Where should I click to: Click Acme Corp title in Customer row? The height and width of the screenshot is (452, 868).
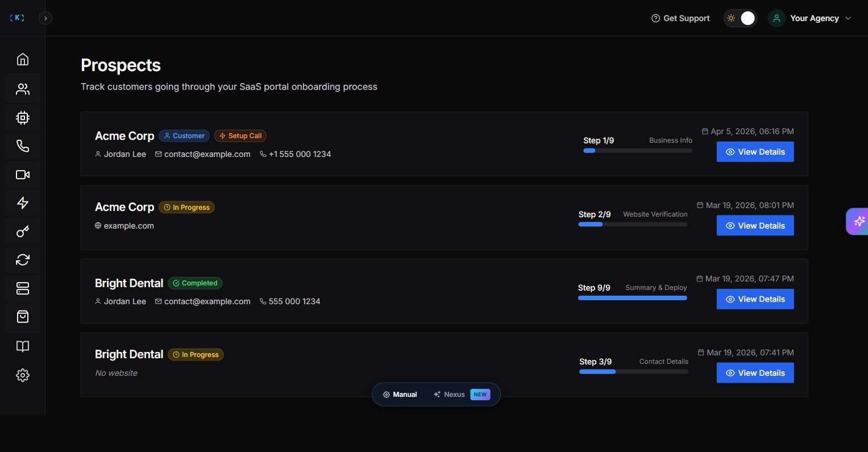tap(124, 136)
